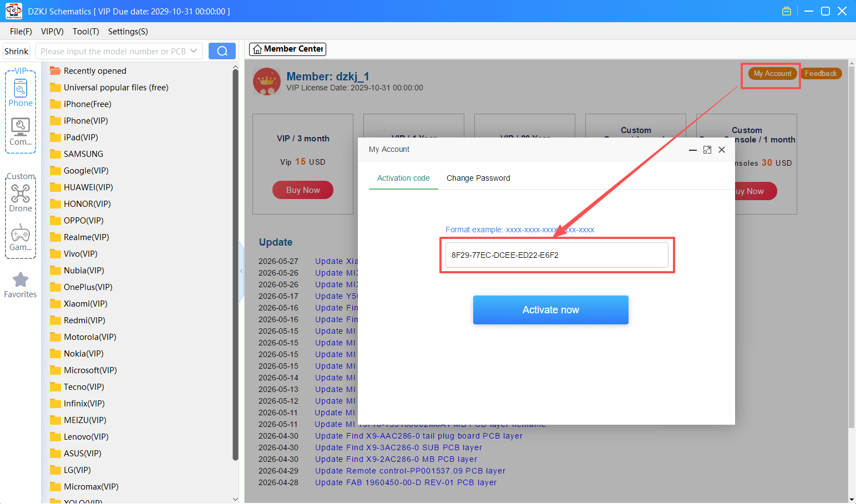Buy the VIP 3 month plan

[x=303, y=190]
